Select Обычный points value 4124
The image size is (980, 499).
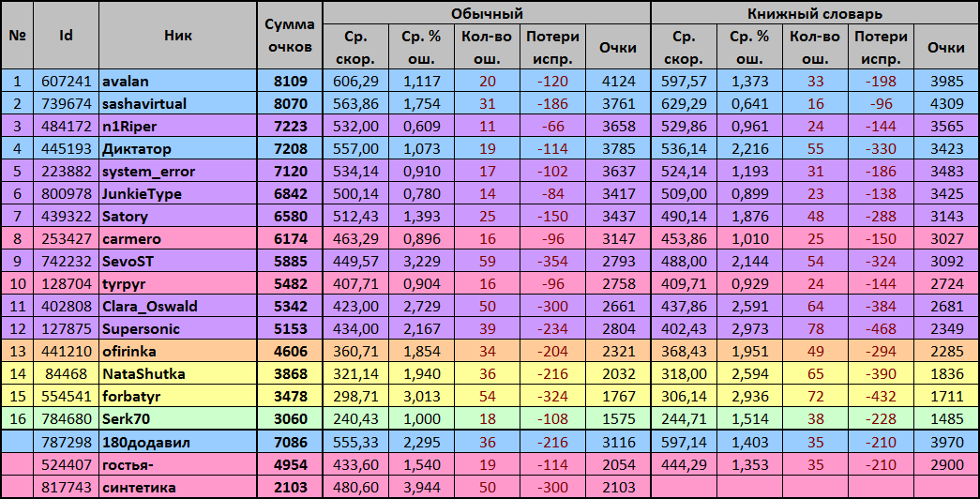tap(619, 82)
